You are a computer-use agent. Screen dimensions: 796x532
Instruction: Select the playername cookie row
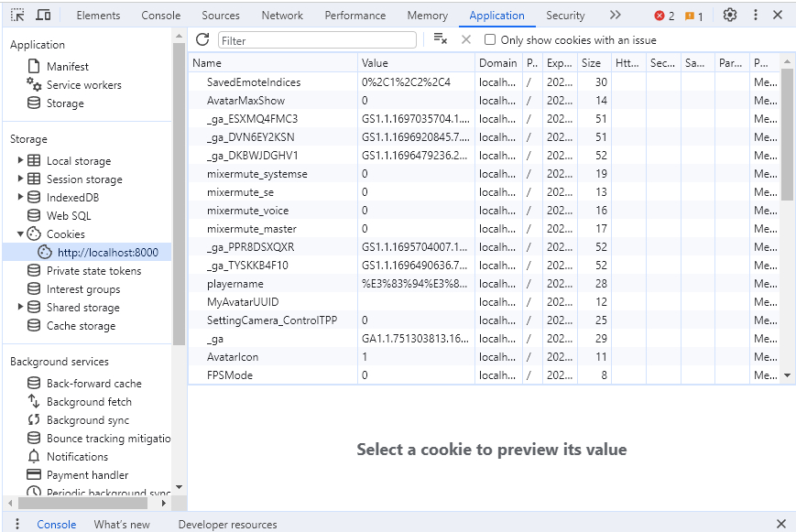click(x=236, y=284)
